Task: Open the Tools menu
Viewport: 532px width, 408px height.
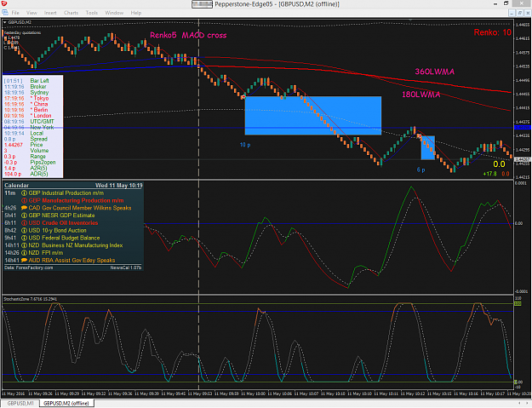Action: point(92,13)
